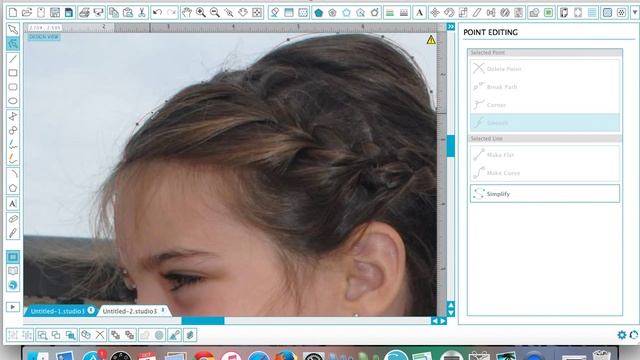The height and width of the screenshot is (360, 640).
Task: Open the Design Store globe icon
Action: (13, 285)
